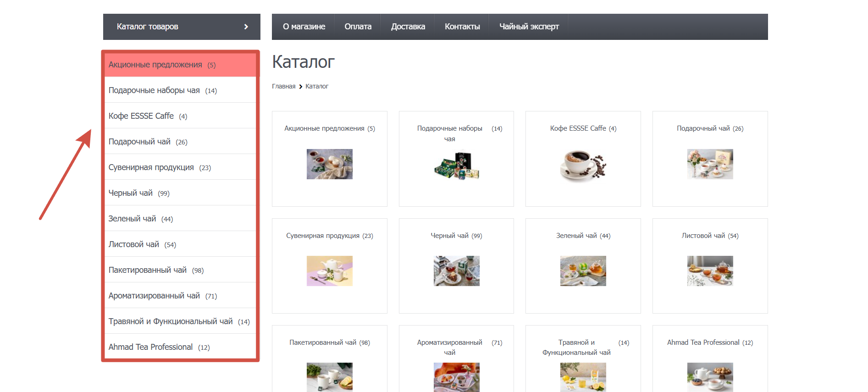Open the Зеленый чай (44) grid card title
Screen dimensions: 868x392
pos(583,236)
